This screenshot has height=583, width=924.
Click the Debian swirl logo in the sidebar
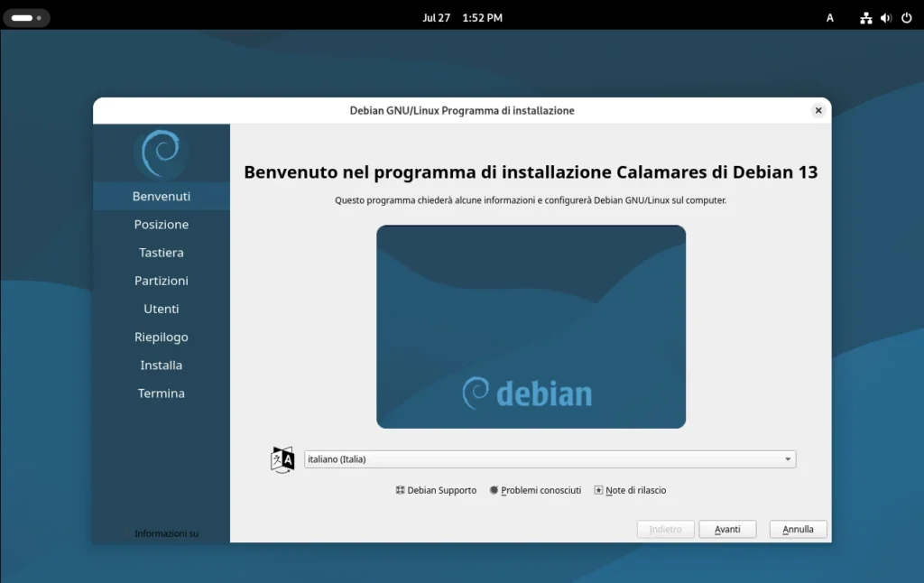[162, 153]
